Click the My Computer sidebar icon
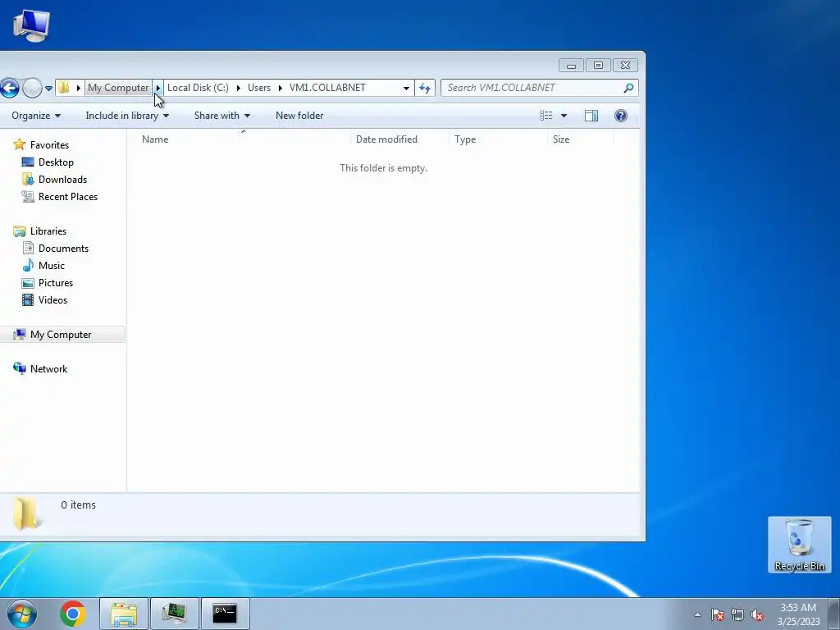This screenshot has width=840, height=630. pyautogui.click(x=20, y=335)
